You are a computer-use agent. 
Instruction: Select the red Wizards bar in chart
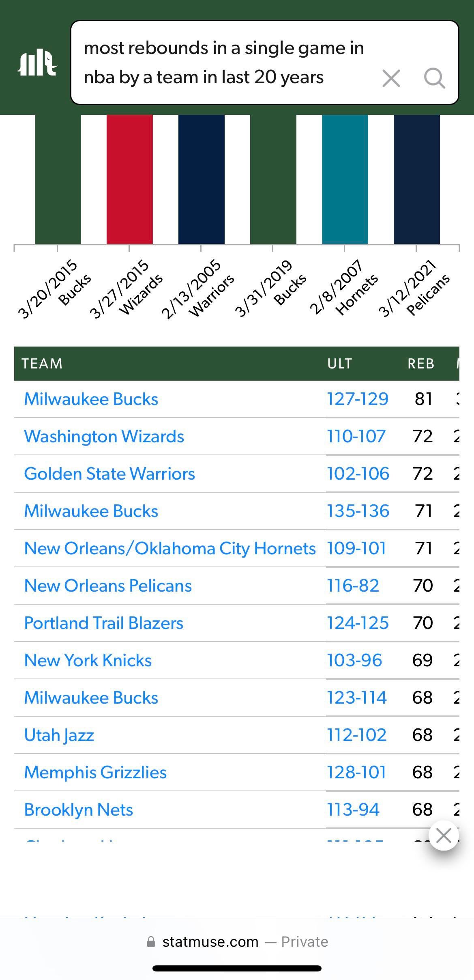(130, 179)
